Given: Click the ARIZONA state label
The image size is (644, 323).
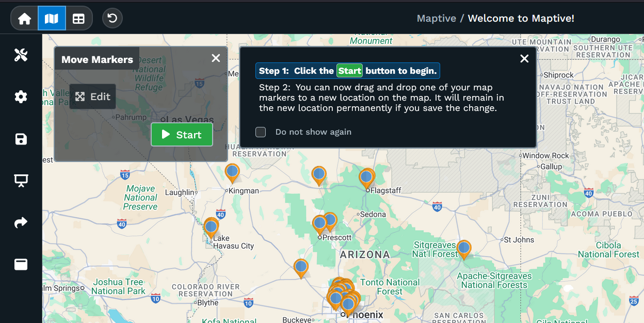Looking at the screenshot, I should tap(365, 254).
